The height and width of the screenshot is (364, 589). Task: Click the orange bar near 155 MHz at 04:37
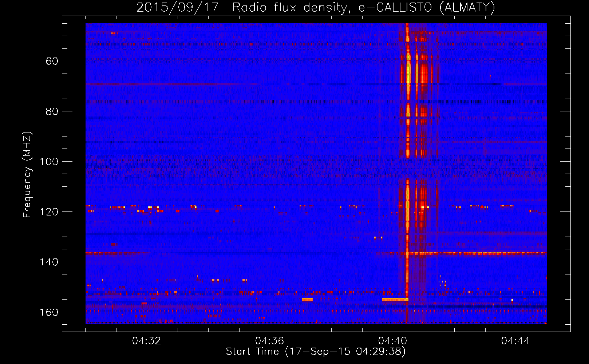(x=307, y=299)
